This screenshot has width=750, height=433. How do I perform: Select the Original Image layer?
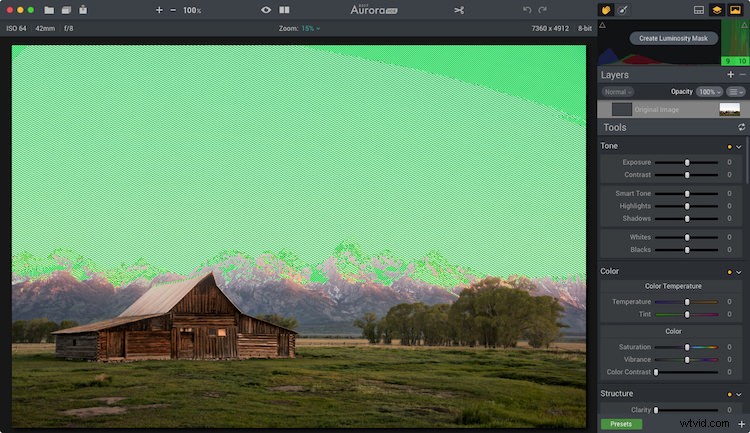pyautogui.click(x=673, y=110)
